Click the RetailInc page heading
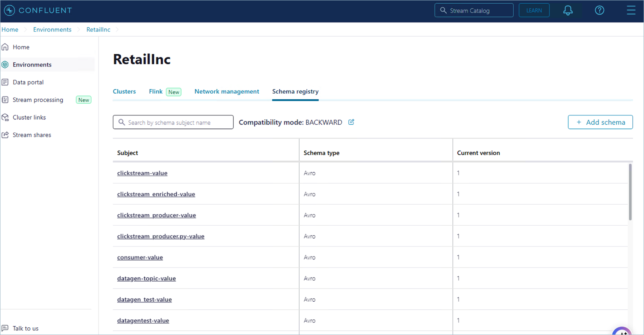The height and width of the screenshot is (335, 644). 142,60
